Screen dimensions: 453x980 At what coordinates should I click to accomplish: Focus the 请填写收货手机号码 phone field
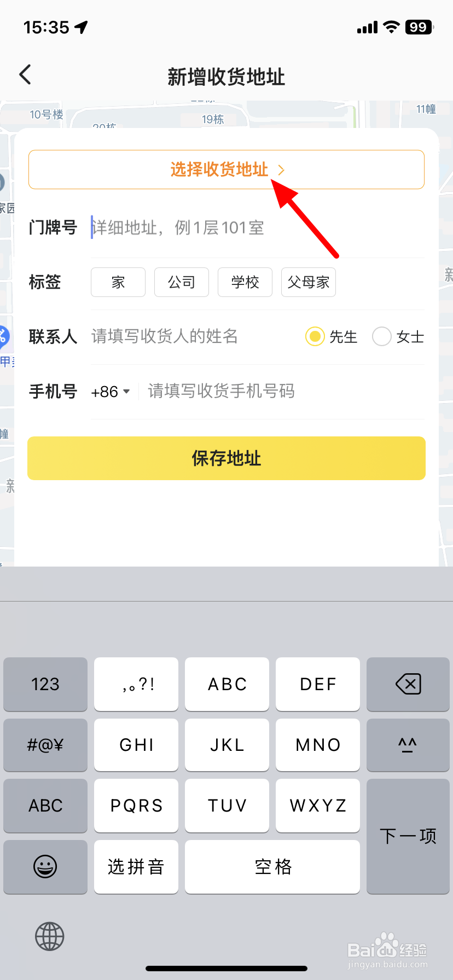click(x=286, y=392)
